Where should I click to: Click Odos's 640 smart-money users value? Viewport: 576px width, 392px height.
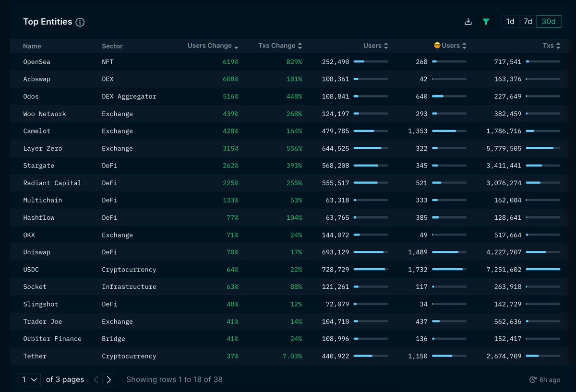click(421, 96)
